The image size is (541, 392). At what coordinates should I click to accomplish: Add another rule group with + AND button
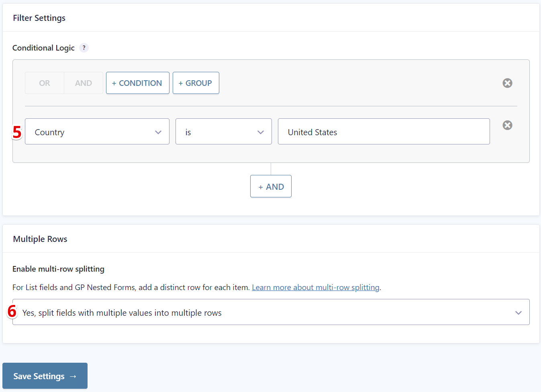[x=271, y=187]
